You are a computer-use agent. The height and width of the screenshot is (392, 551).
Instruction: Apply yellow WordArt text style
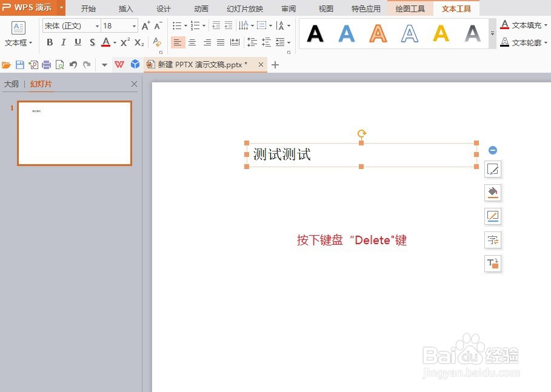tap(441, 34)
